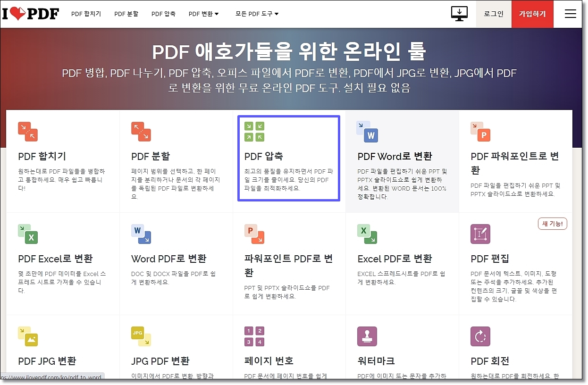The height and width of the screenshot is (385, 588).
Task: Click the 파워포인트 PDF로 변환 title
Action: (x=289, y=265)
